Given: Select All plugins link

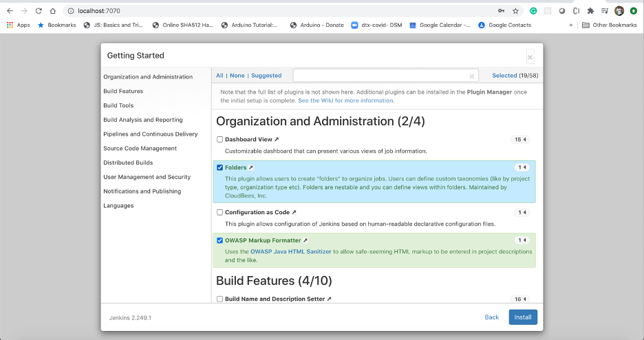Looking at the screenshot, I should coord(219,76).
